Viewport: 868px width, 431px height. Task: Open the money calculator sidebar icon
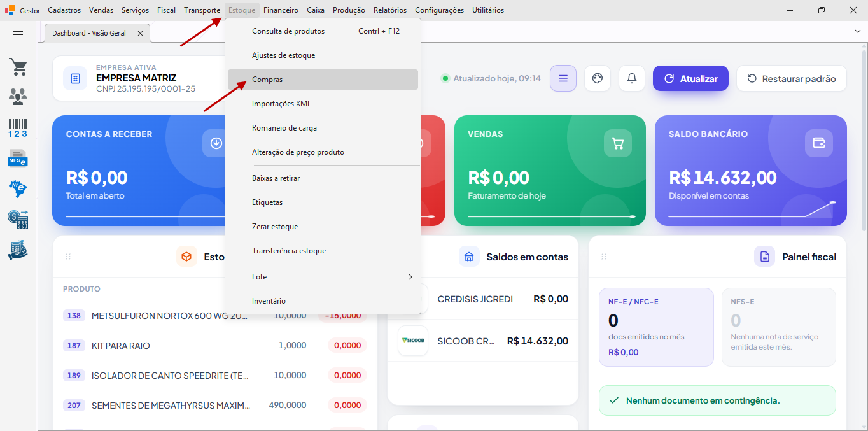(18, 220)
